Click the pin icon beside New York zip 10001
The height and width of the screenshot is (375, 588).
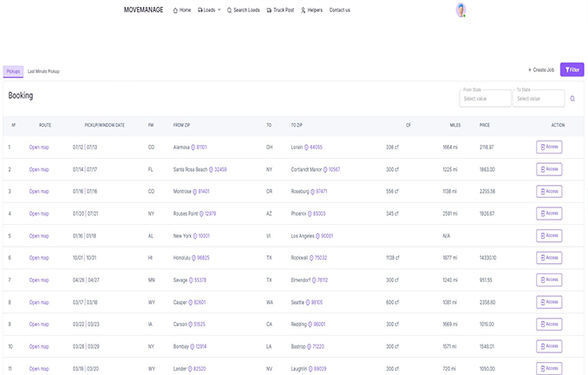pyautogui.click(x=193, y=235)
